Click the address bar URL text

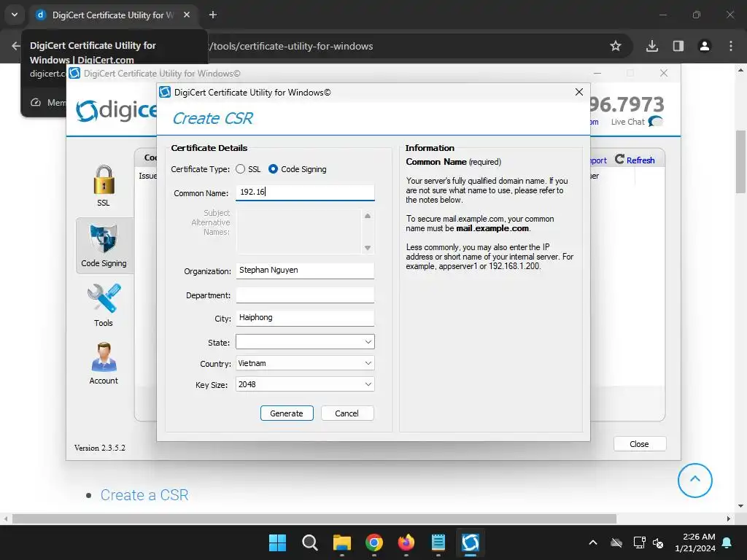[291, 46]
